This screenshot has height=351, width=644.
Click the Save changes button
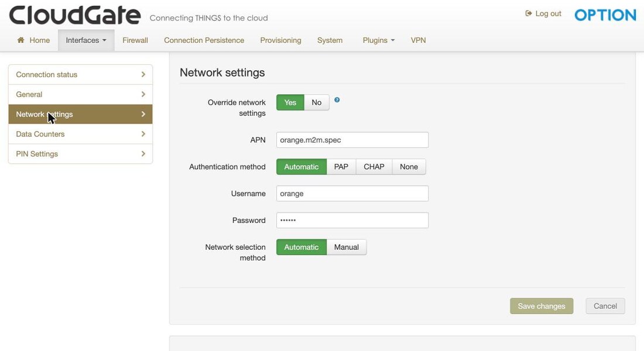[x=542, y=306]
